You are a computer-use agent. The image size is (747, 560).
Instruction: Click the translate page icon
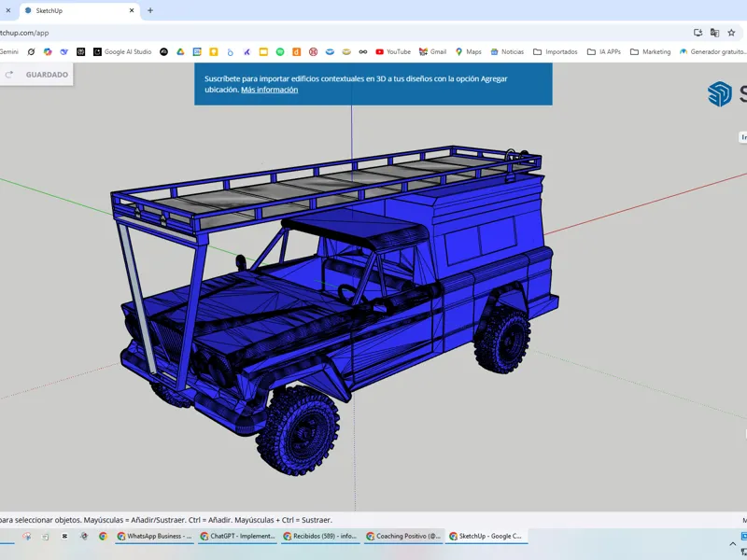coord(714,33)
